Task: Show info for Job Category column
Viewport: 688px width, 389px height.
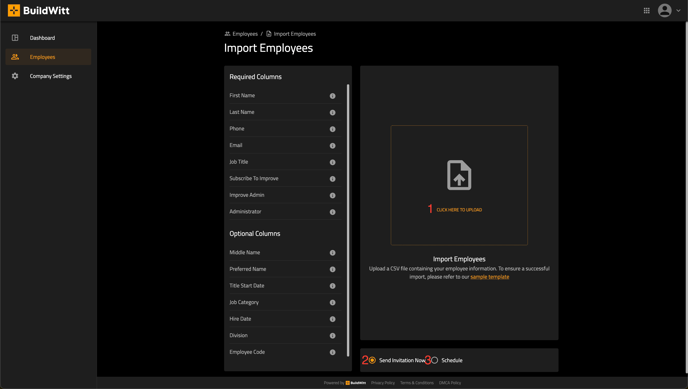Action: pos(333,303)
